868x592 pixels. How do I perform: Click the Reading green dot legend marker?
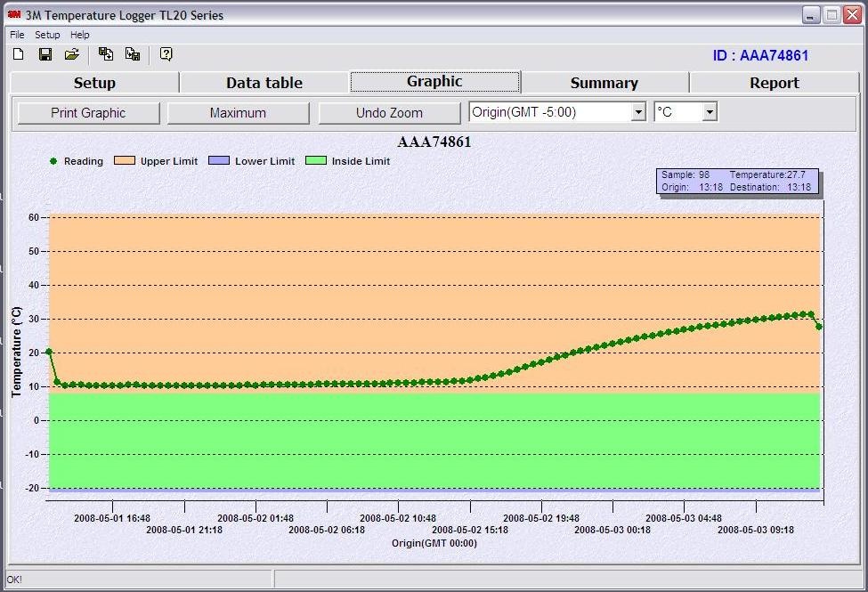click(53, 161)
